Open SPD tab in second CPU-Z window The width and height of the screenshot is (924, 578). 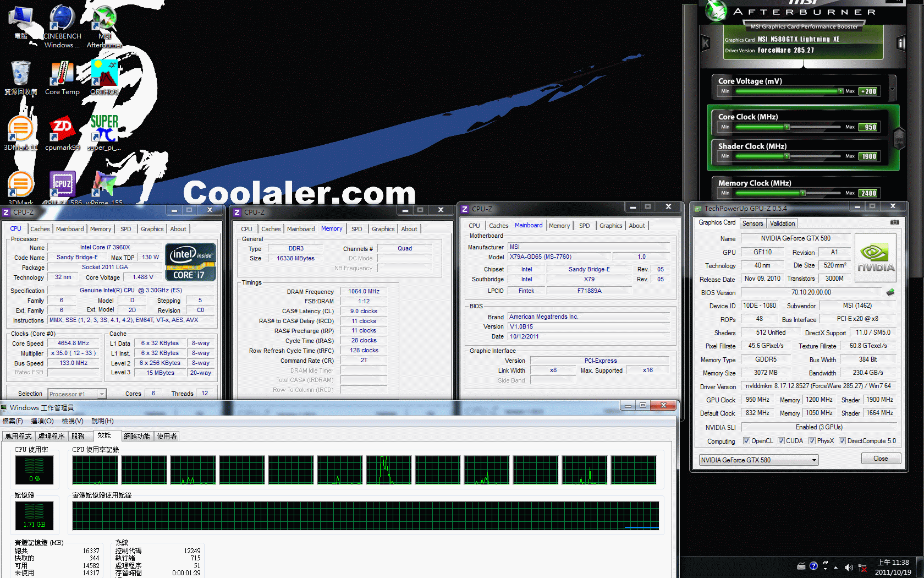click(357, 229)
